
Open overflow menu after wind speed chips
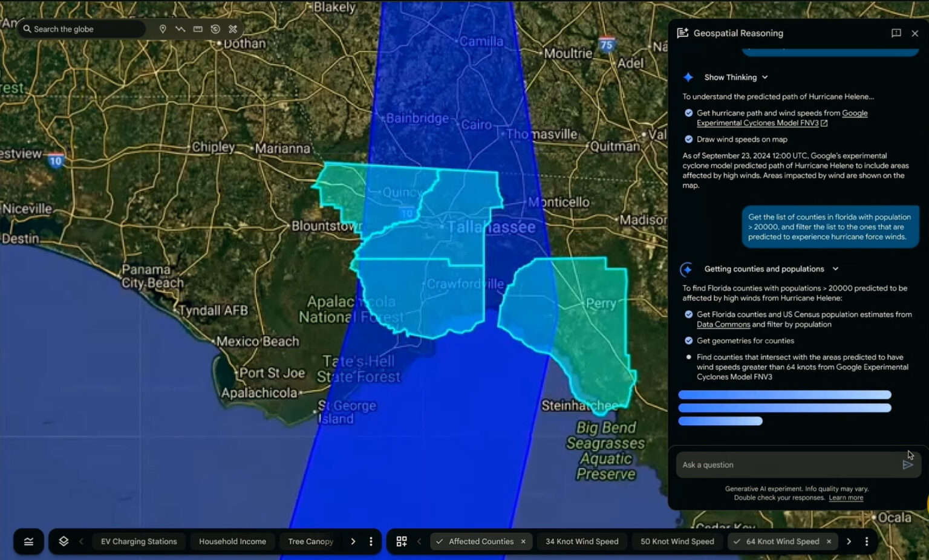(x=867, y=541)
